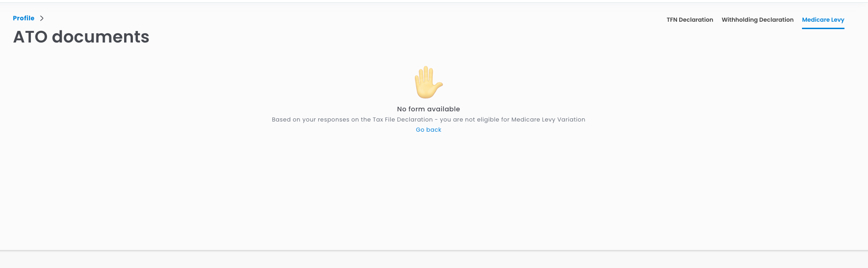Click the gray footer bar at bottom

coord(434,260)
